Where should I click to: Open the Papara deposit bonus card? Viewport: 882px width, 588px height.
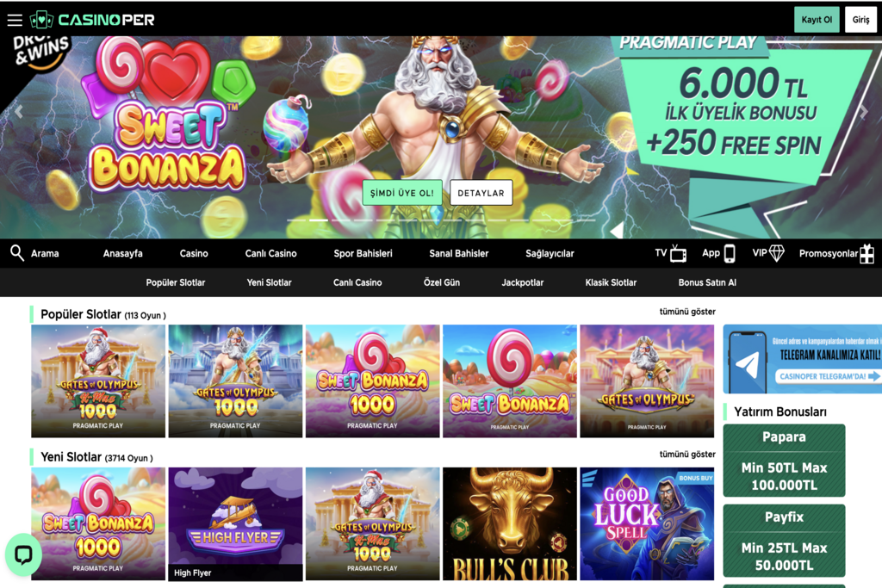click(784, 461)
